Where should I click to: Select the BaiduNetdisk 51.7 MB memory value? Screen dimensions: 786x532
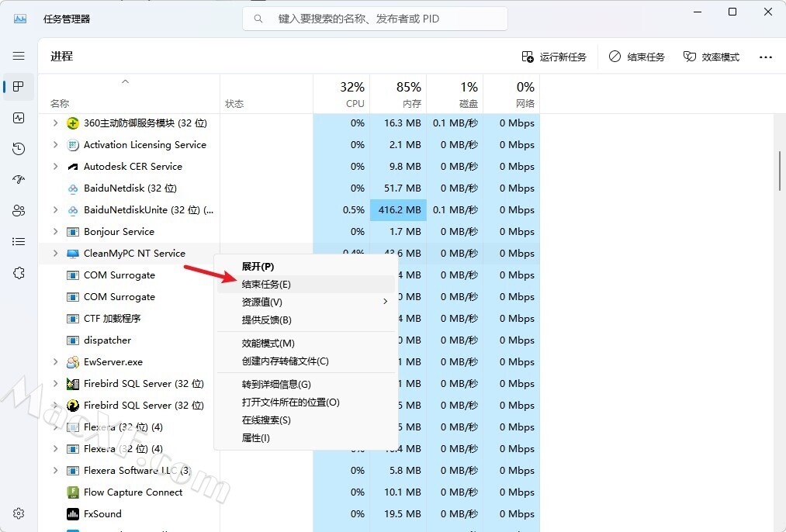[x=403, y=188]
